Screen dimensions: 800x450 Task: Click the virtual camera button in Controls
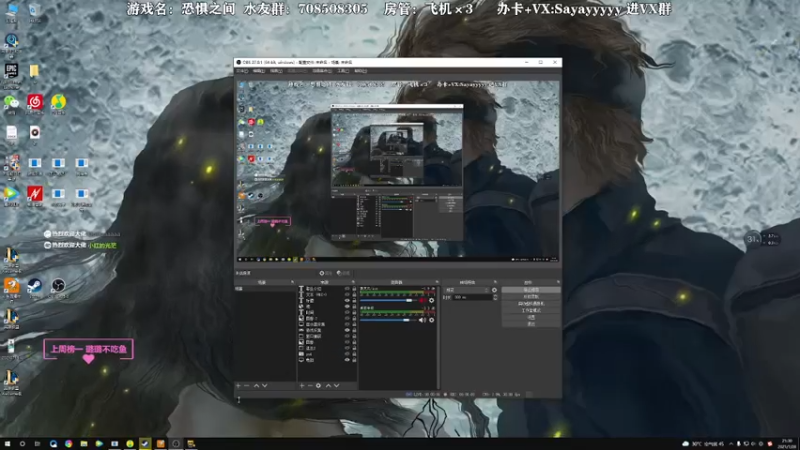[x=531, y=304]
